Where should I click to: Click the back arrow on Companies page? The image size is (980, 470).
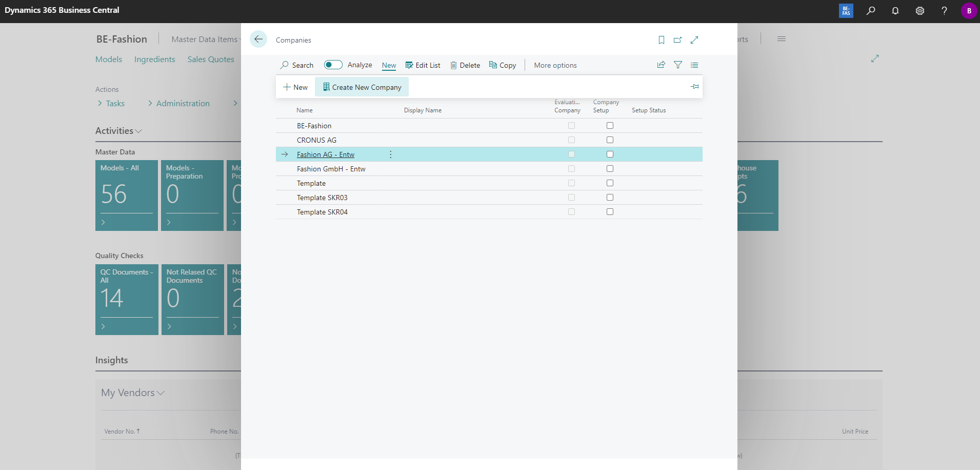pyautogui.click(x=258, y=40)
